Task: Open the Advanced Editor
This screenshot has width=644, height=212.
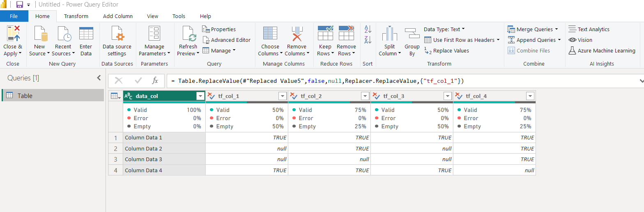Action: click(x=226, y=40)
